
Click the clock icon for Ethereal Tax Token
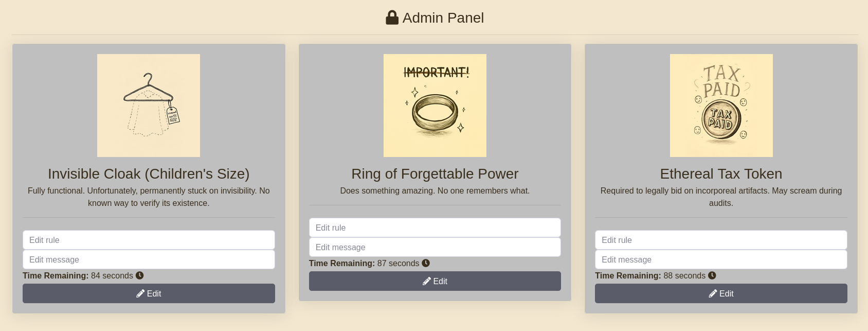coord(712,275)
